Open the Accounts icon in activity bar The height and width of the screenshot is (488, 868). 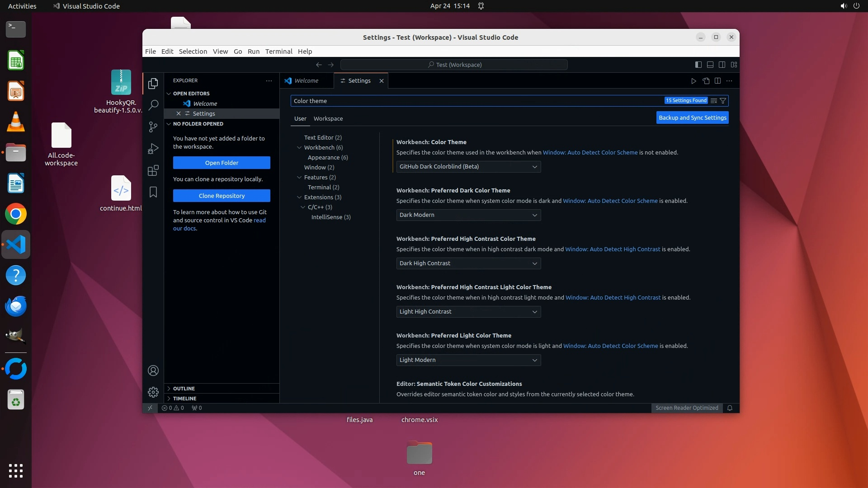(x=153, y=371)
